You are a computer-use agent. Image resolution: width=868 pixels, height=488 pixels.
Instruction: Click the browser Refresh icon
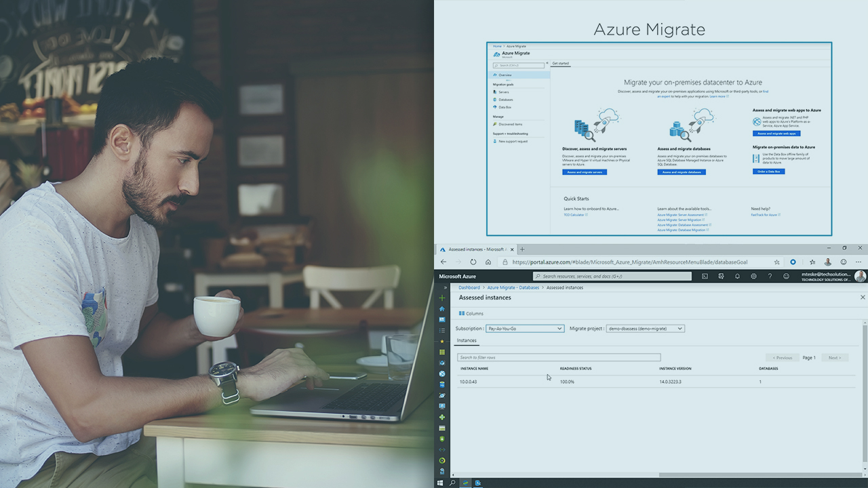click(x=473, y=262)
